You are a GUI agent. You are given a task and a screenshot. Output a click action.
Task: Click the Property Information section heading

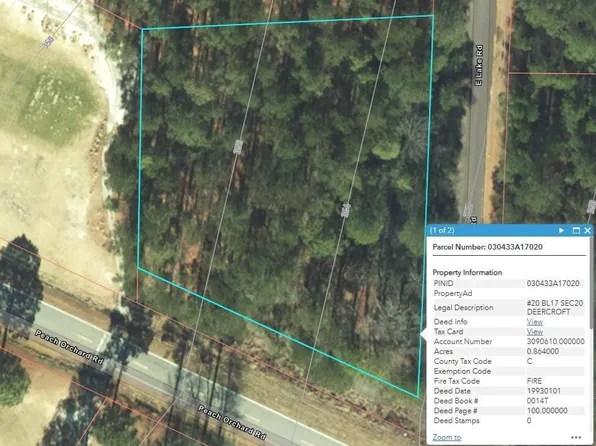click(467, 273)
